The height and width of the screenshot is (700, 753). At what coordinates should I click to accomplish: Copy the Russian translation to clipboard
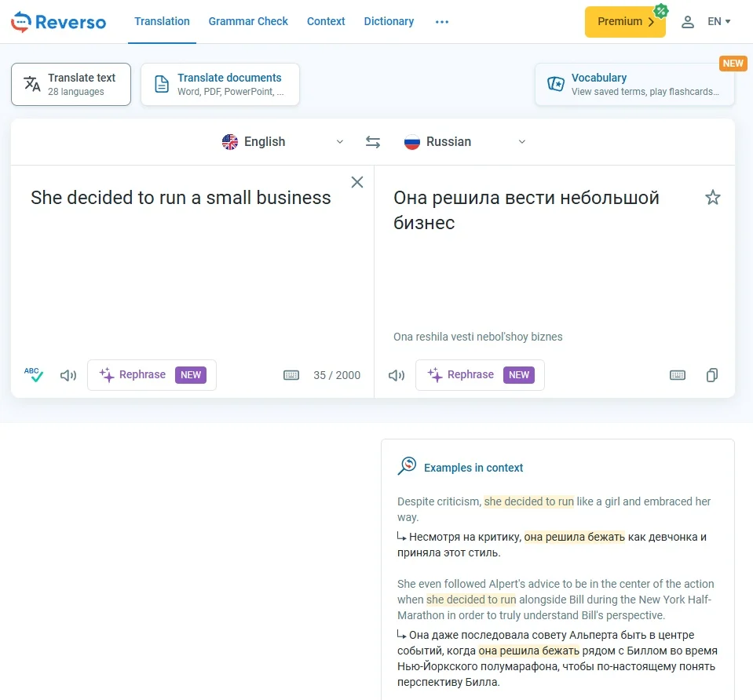[x=712, y=375]
